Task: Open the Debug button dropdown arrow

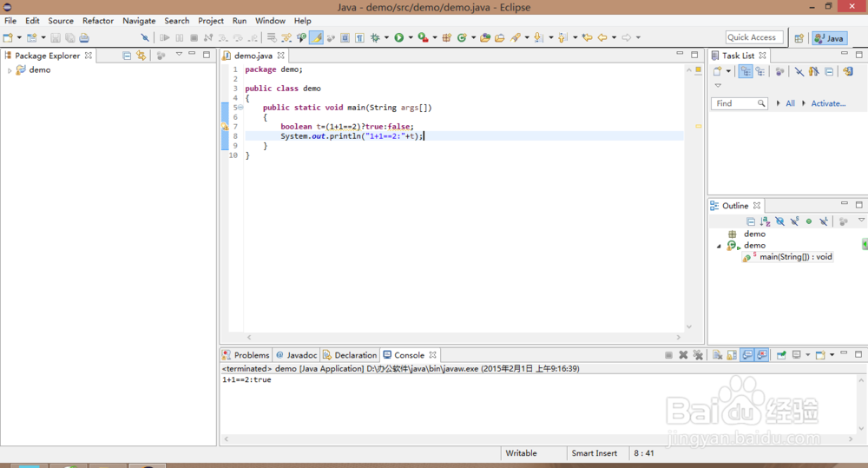Action: click(x=386, y=37)
